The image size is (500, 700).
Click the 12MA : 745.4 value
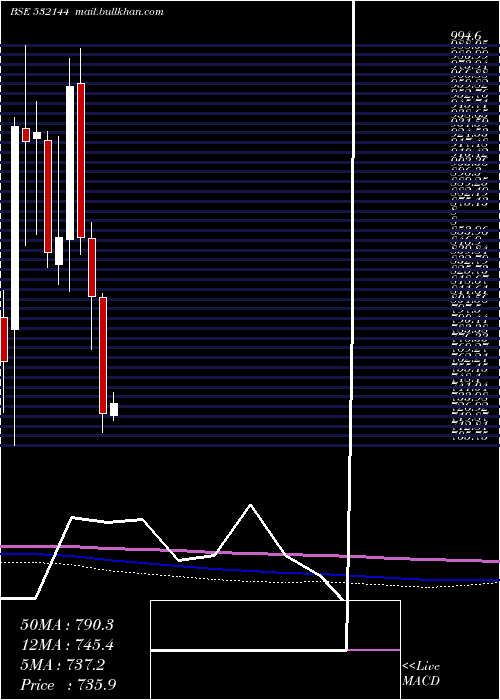pyautogui.click(x=67, y=645)
